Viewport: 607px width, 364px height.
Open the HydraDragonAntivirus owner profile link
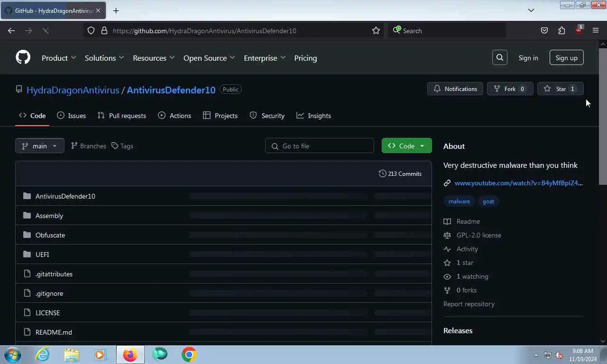(x=73, y=90)
